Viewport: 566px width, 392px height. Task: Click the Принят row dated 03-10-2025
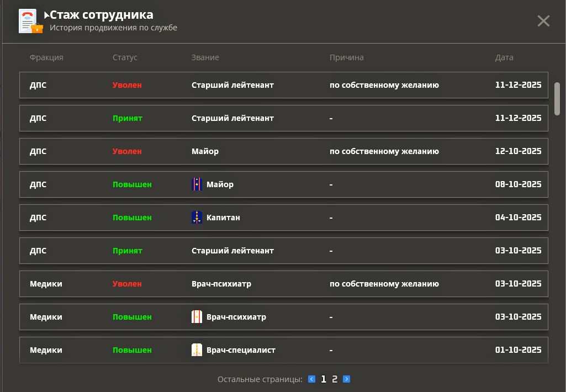point(283,251)
